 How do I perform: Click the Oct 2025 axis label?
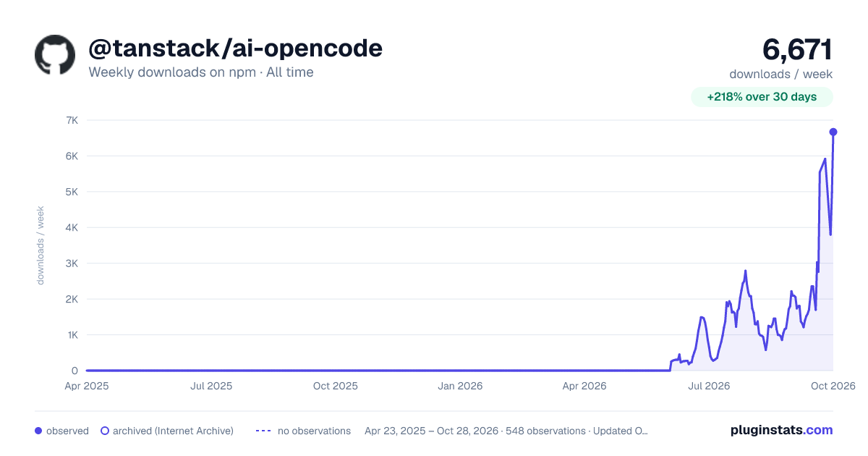(336, 386)
